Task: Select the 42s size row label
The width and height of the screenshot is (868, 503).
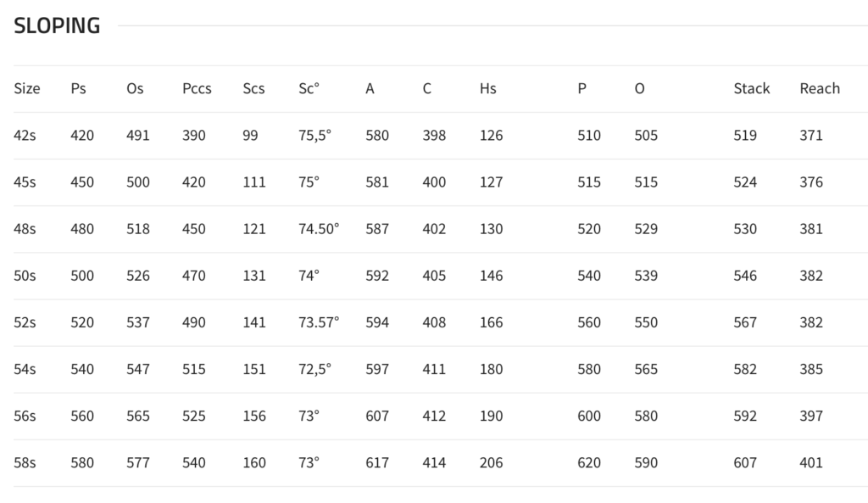Action: 25,135
